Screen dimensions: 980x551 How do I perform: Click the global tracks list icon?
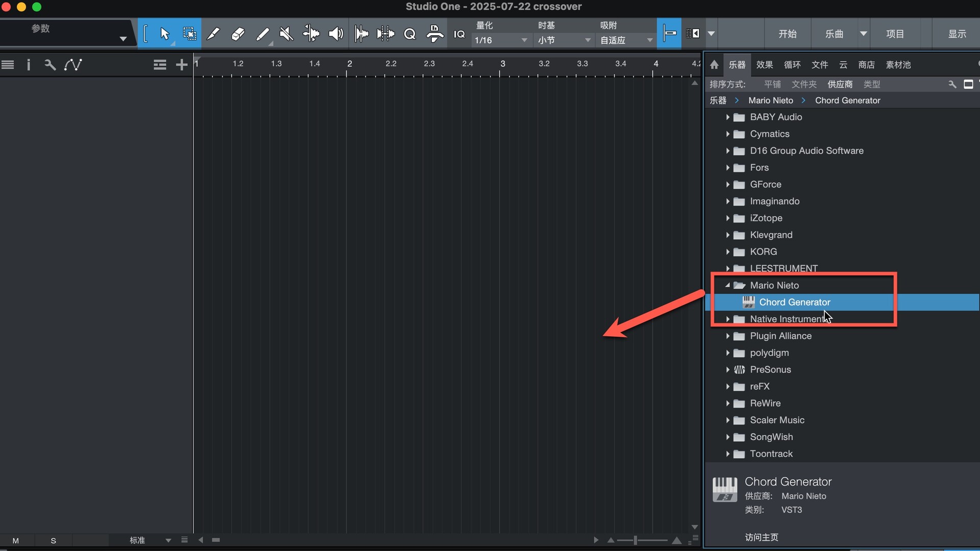tap(160, 65)
